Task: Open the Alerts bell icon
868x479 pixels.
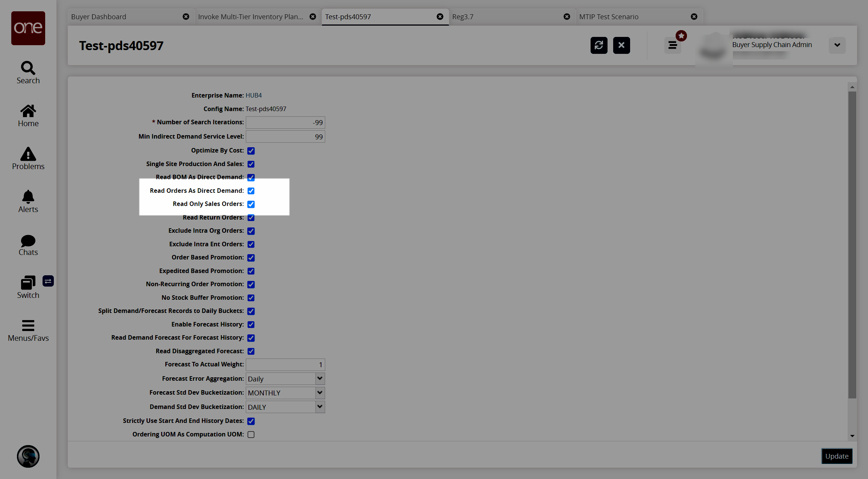Action: [x=28, y=201]
